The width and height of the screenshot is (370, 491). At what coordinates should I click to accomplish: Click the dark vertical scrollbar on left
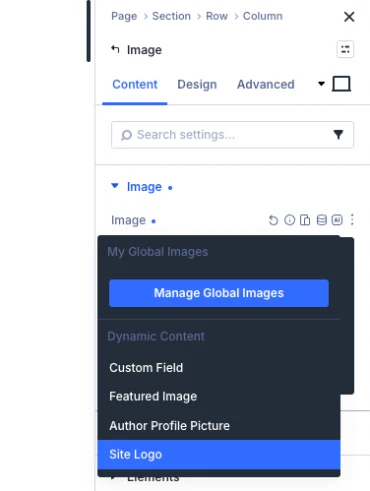(88, 31)
